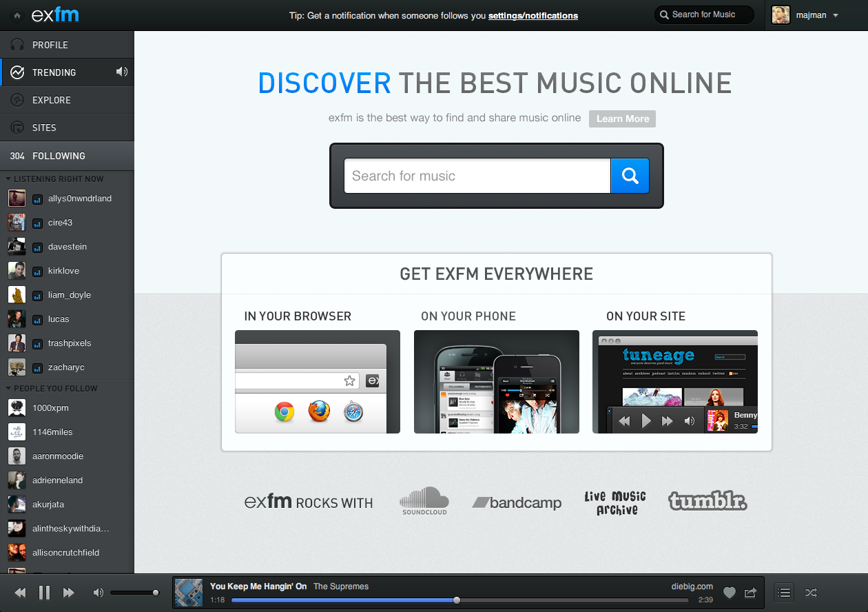Mute with the volume speaker icon in player
The width and height of the screenshot is (868, 612).
[99, 593]
